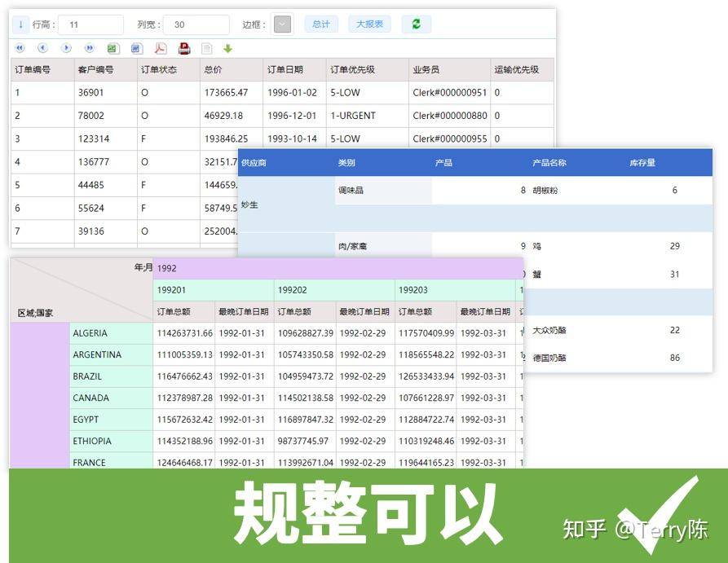Select the BRAZIL row label
The width and height of the screenshot is (728, 563).
click(111, 376)
